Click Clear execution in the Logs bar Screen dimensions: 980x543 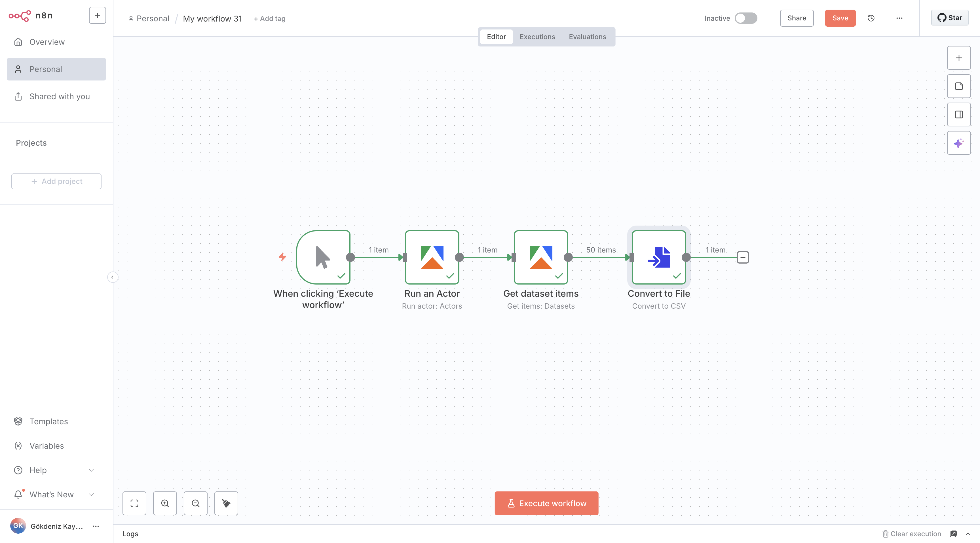click(x=911, y=533)
